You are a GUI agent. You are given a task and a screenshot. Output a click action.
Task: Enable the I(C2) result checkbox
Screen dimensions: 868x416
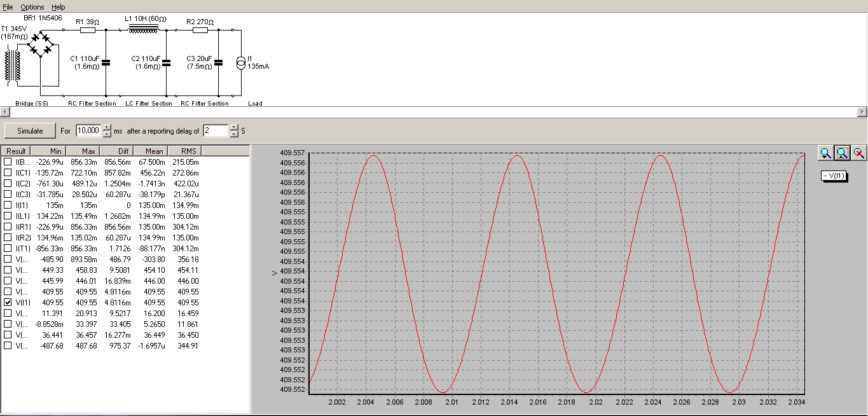pyautogui.click(x=8, y=183)
